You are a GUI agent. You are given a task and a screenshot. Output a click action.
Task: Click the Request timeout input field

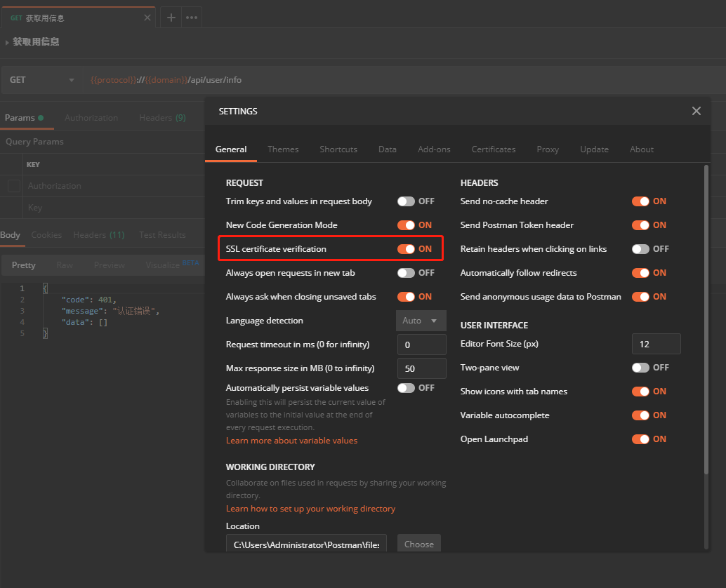(x=421, y=345)
